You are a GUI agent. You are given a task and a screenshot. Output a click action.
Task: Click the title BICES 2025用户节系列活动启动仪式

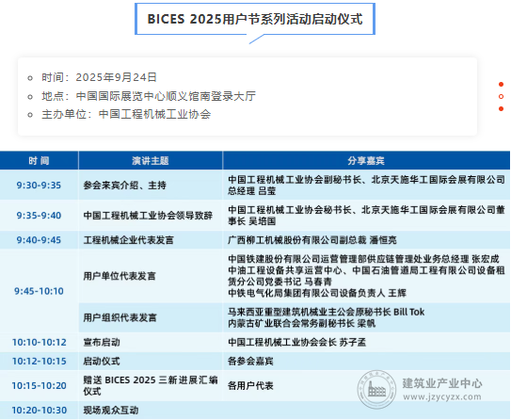(255, 19)
